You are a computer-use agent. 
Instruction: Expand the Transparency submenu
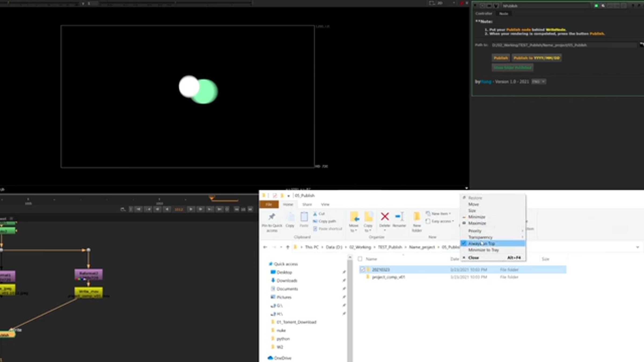coord(493,237)
